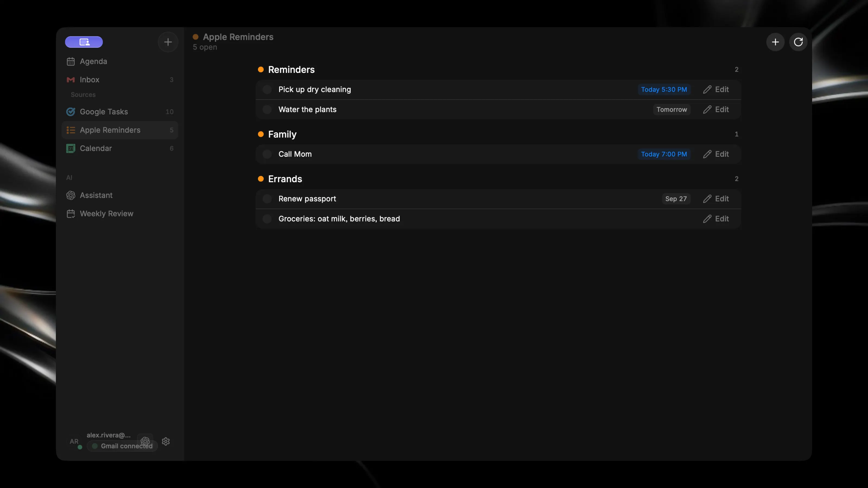Screen dimensions: 868x488
Task: Click the green Calendar icon
Action: click(71, 148)
